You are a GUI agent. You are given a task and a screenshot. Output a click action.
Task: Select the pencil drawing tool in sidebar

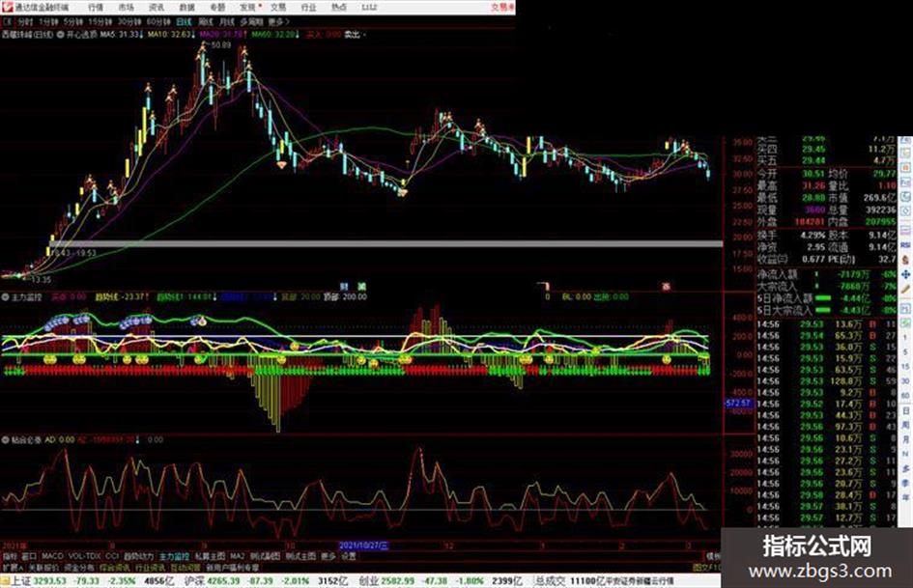coord(905,289)
